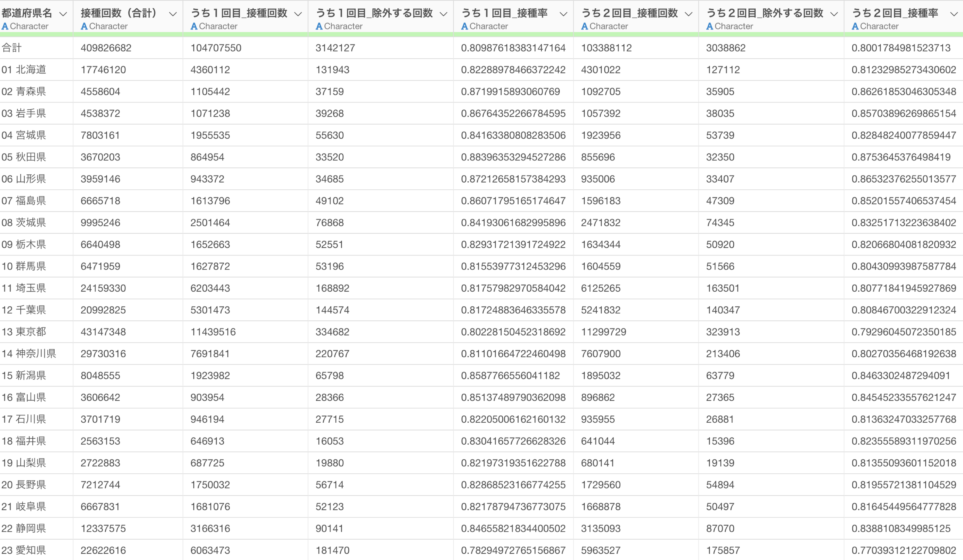Screen dimensions: 963x560
Task: Click value 17746120 in 北海道 row
Action: click(103, 70)
